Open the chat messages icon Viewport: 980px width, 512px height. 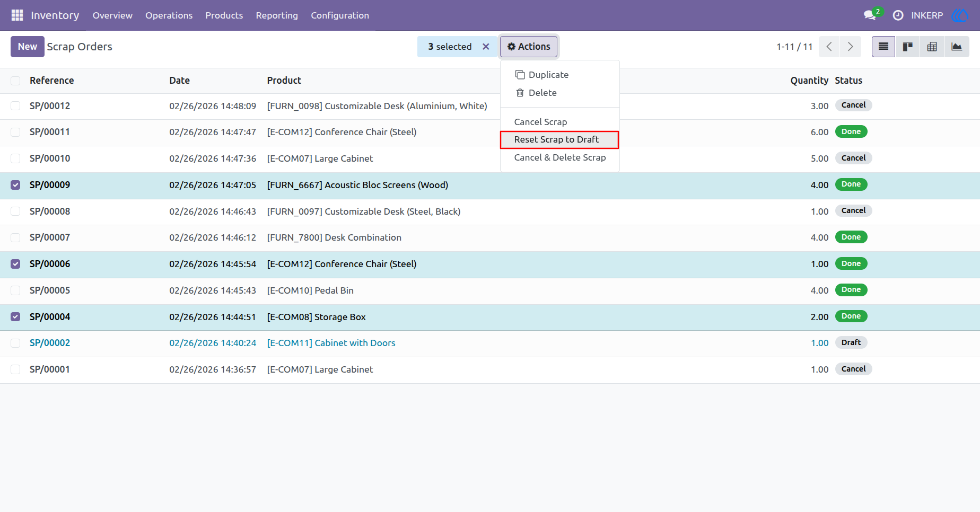tap(870, 15)
